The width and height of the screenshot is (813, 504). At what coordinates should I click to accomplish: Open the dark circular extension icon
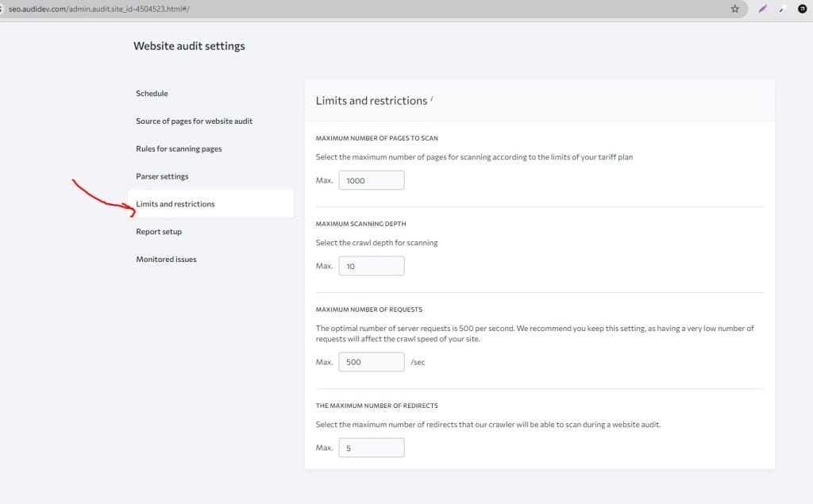[x=802, y=9]
